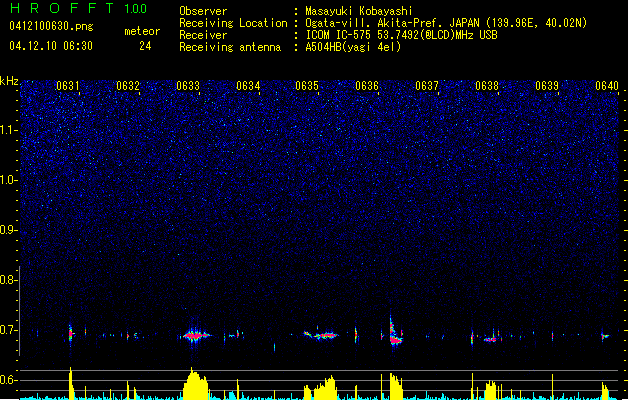Click the 0636 time marker
The image size is (629, 400).
click(367, 86)
